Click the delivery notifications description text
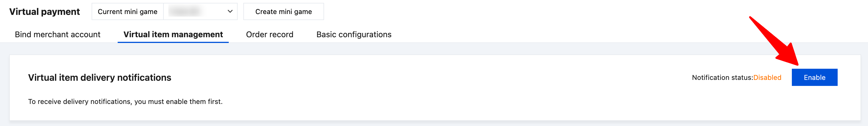Viewport: 868px width, 126px height. tap(125, 101)
